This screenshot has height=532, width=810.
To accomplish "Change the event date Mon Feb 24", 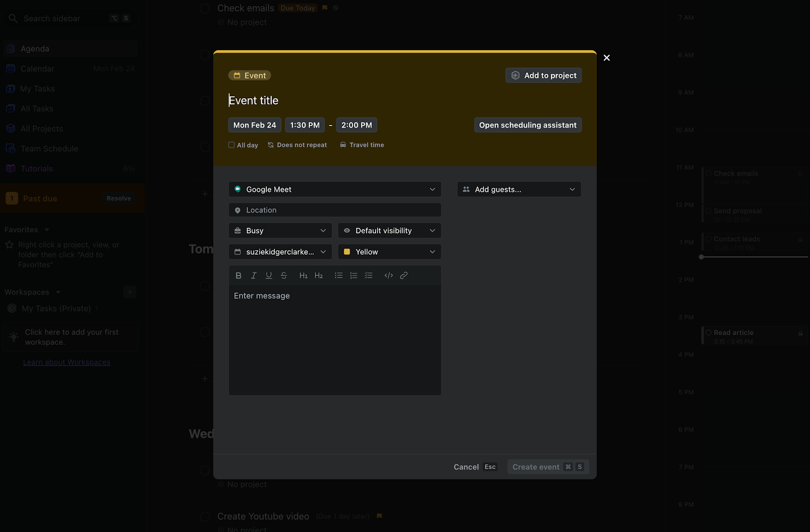I will pyautogui.click(x=255, y=125).
